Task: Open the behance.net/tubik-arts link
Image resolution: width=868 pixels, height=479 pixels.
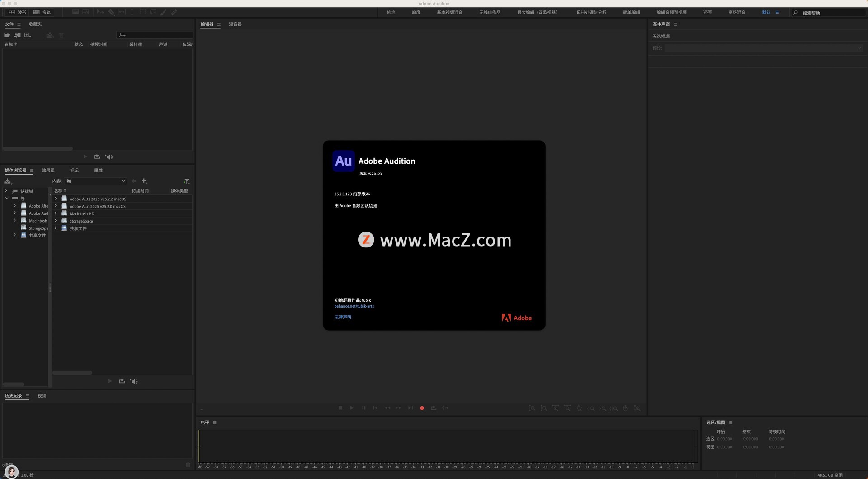Action: (354, 306)
